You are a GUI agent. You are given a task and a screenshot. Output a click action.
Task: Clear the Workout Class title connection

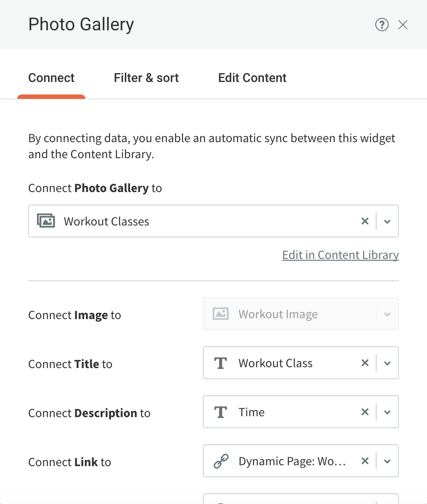tap(365, 363)
